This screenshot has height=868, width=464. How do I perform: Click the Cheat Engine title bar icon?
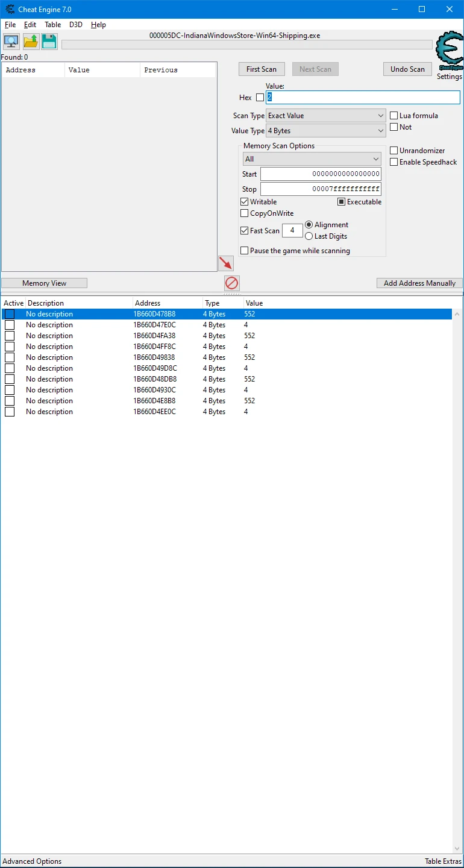pos(10,10)
